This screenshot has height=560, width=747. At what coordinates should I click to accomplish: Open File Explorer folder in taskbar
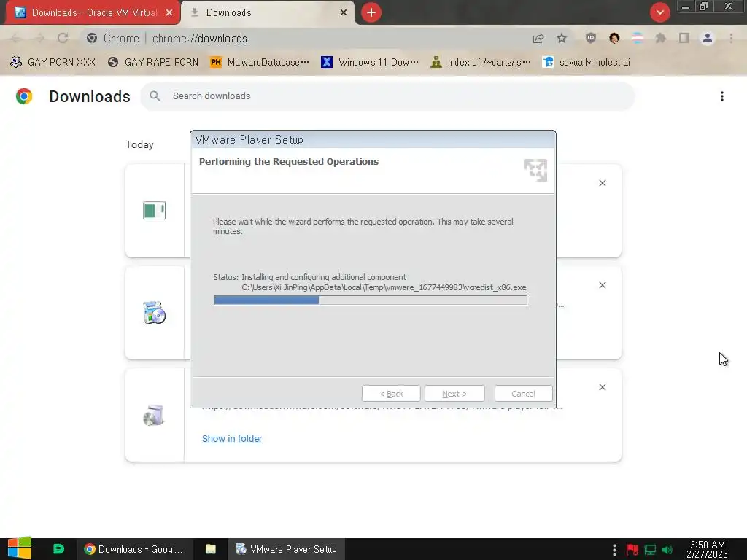(211, 549)
